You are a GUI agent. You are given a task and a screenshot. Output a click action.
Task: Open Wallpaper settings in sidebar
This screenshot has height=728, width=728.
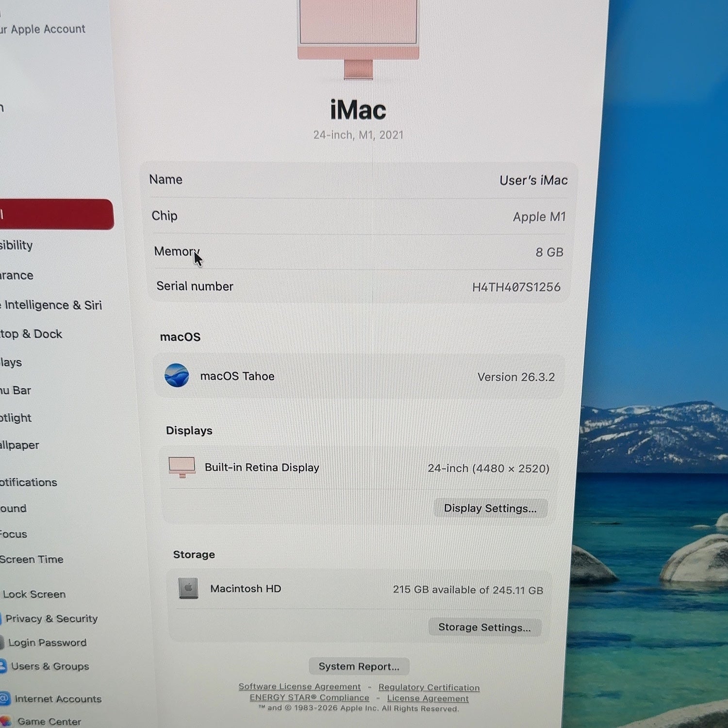click(x=19, y=445)
